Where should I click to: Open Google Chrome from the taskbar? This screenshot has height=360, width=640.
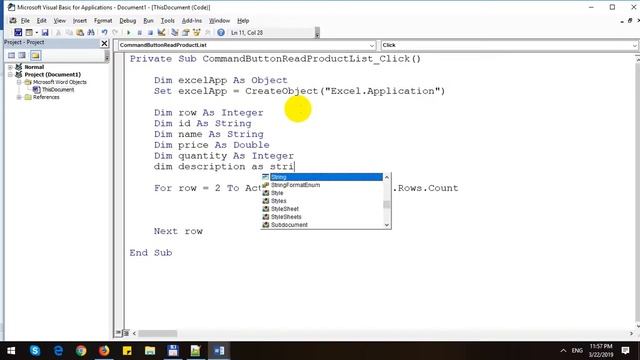click(81, 351)
